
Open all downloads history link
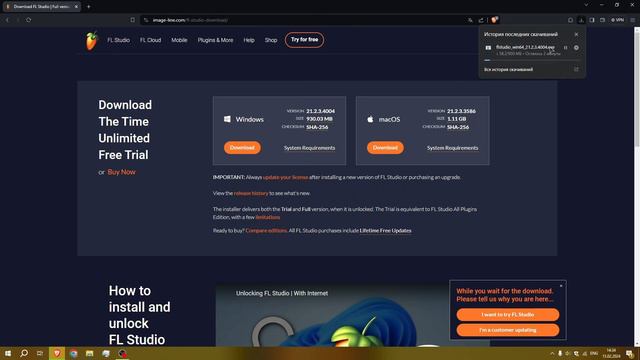[508, 69]
